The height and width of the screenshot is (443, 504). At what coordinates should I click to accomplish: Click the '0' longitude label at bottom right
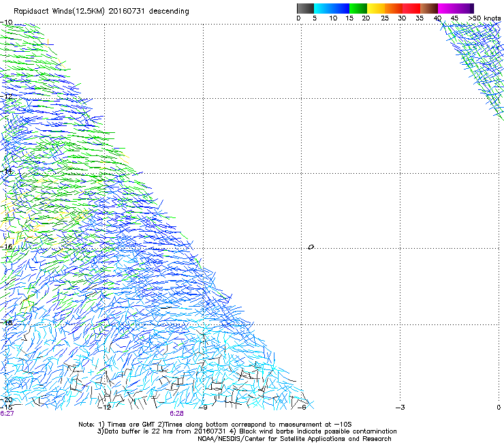[x=499, y=408]
